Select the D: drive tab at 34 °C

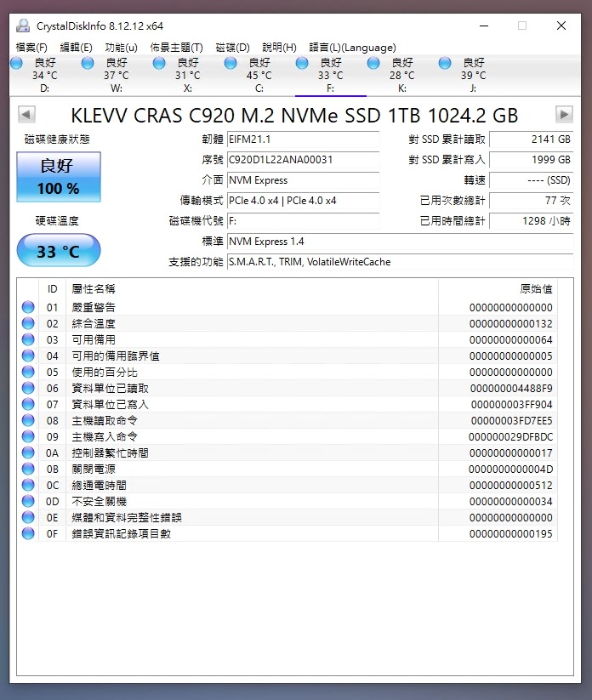click(45, 75)
